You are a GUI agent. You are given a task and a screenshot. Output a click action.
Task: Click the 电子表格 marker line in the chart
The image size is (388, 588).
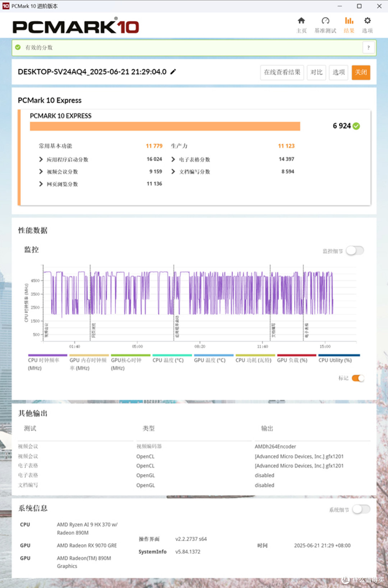pos(303,303)
